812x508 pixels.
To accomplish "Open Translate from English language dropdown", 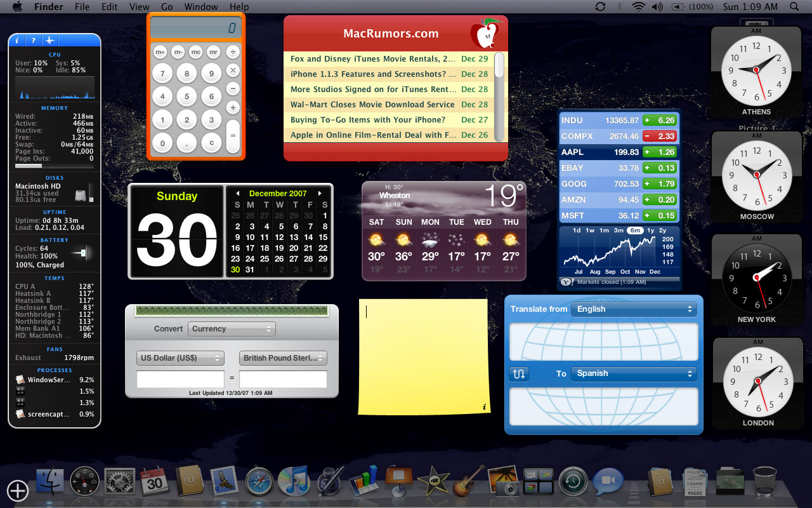I will (634, 309).
